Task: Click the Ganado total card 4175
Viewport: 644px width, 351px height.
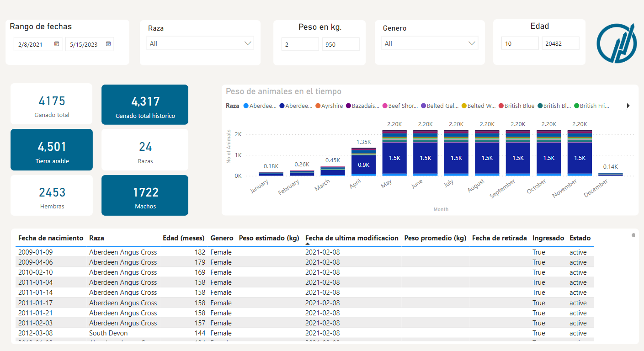Action: coord(52,104)
